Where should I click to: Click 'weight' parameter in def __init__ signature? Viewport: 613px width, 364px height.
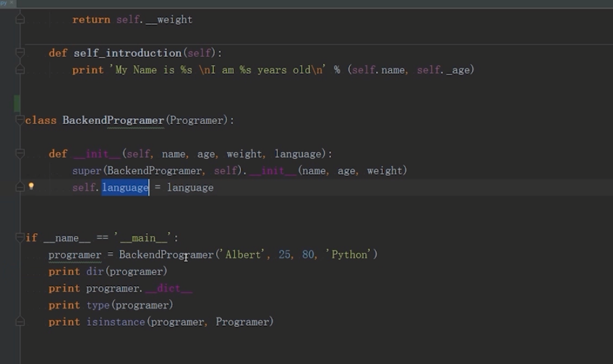click(244, 154)
